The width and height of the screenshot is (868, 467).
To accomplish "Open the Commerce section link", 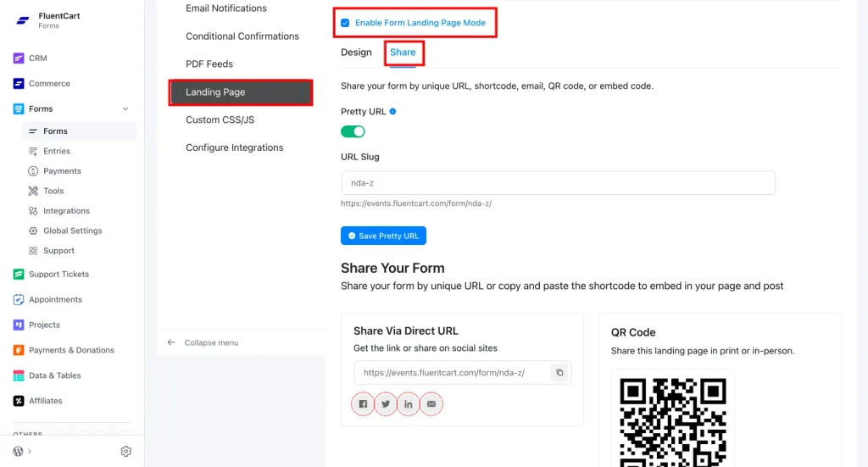I will (49, 84).
